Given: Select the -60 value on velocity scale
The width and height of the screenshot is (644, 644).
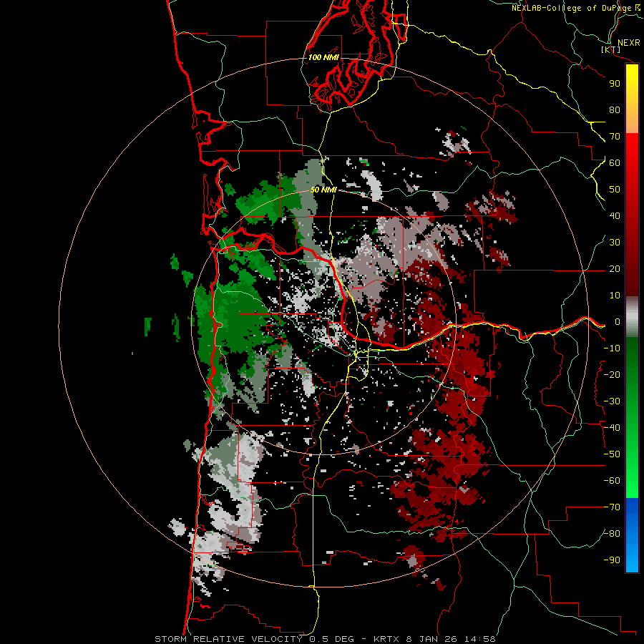Looking at the screenshot, I should tap(612, 481).
